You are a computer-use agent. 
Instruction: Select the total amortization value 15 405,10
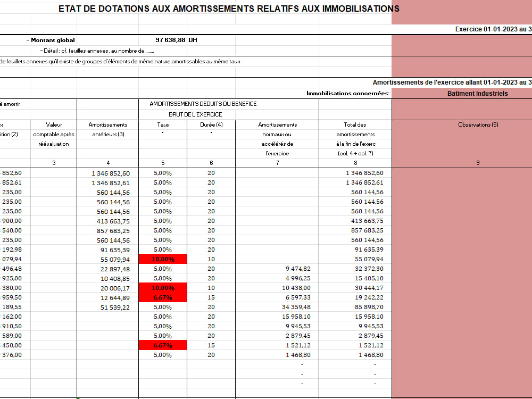click(x=369, y=278)
